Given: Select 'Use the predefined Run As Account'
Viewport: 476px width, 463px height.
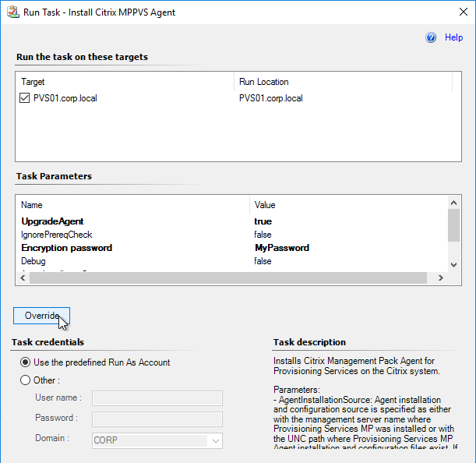Looking at the screenshot, I should [25, 362].
